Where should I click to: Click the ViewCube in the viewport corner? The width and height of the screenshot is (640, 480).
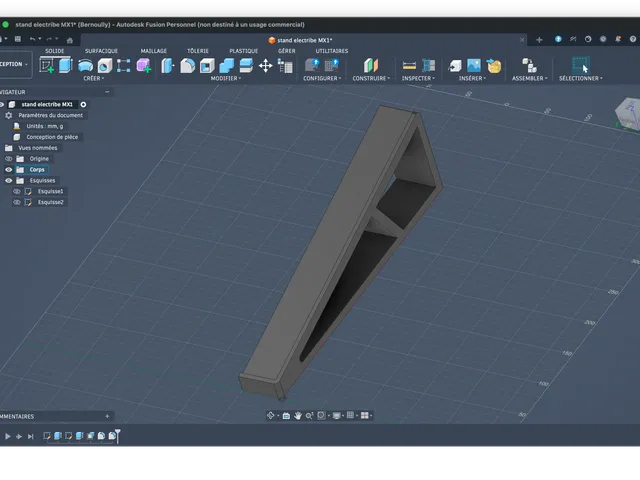629,114
